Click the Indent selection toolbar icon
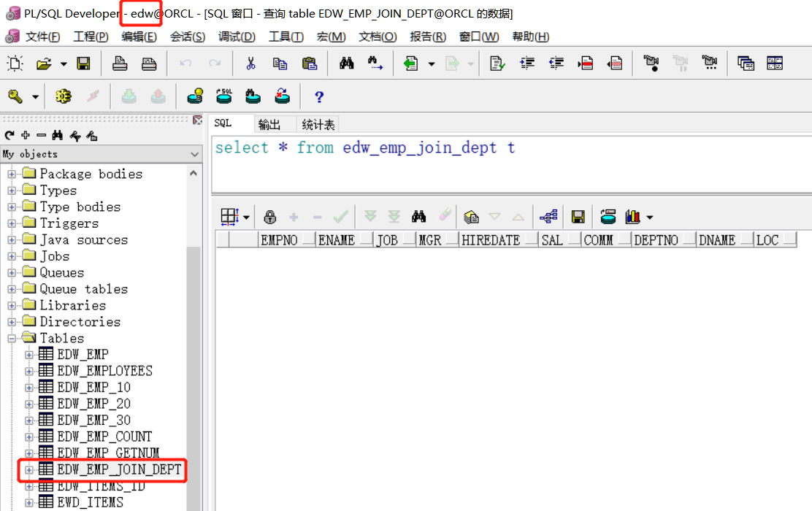 (x=527, y=64)
